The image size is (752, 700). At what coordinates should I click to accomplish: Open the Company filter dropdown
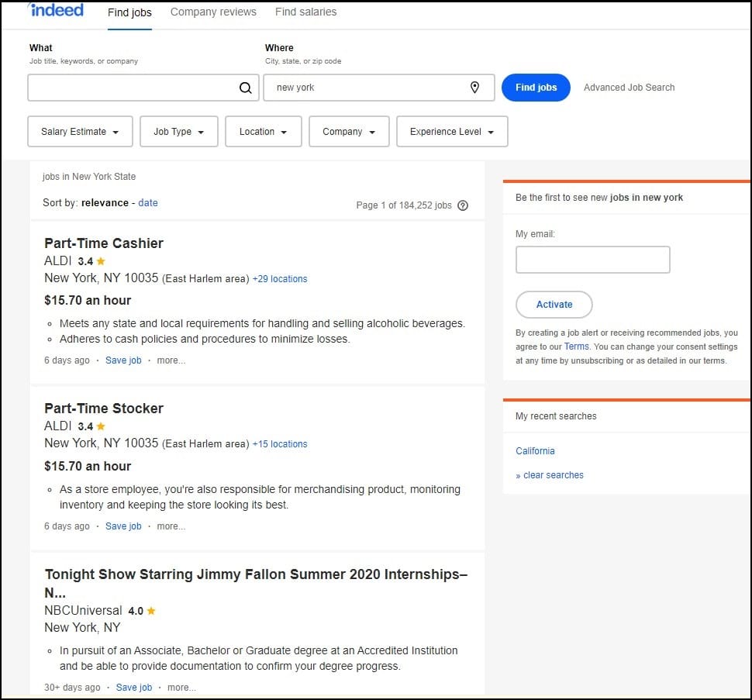[x=349, y=131]
